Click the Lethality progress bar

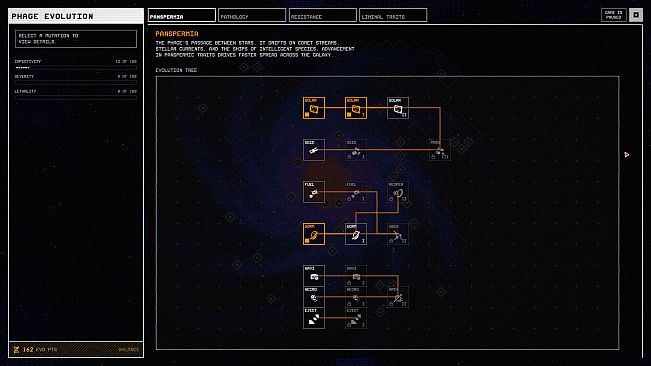click(76, 97)
